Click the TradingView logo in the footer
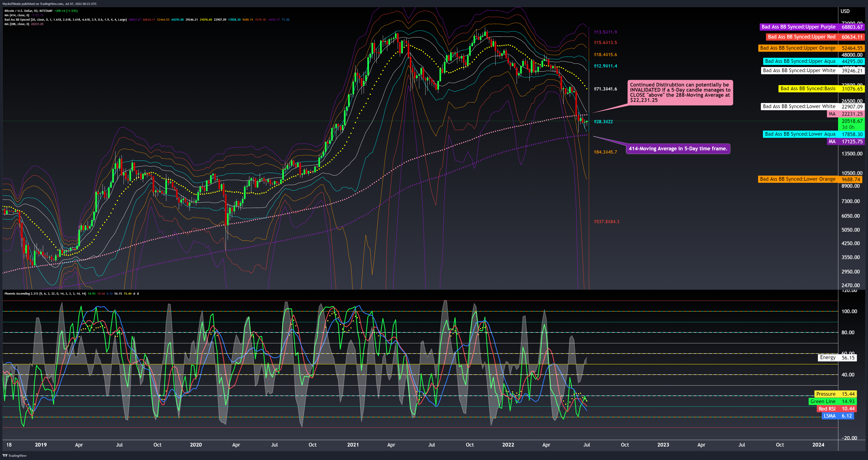Viewport: 868px width, 460px height. tap(14, 456)
